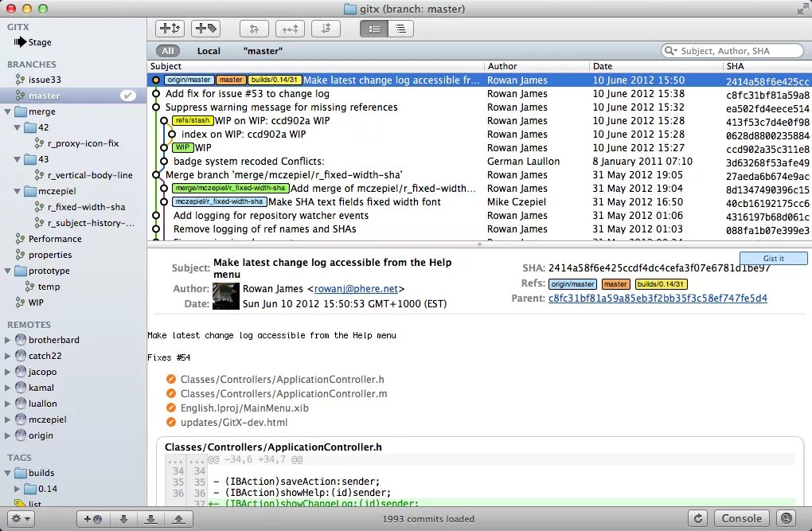Image resolution: width=812 pixels, height=531 pixels.
Task: Jump to ApplicationController.m changed file
Action: coord(283,394)
